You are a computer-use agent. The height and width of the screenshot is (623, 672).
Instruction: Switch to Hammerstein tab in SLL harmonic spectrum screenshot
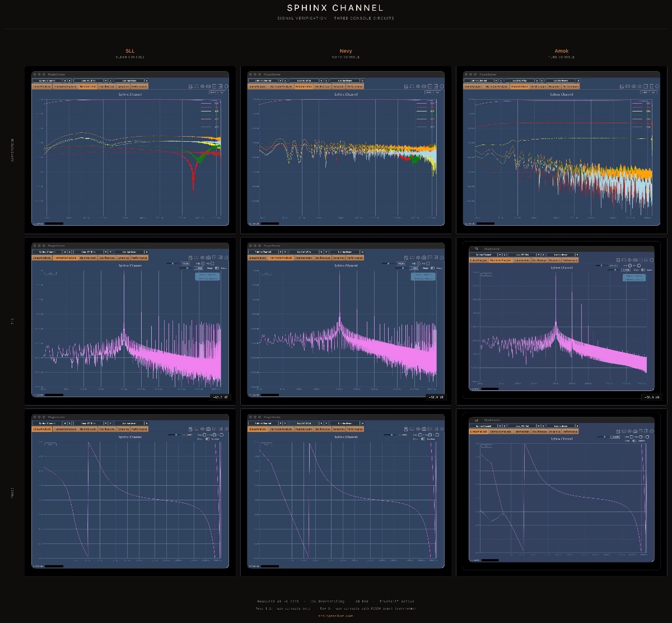tap(88, 258)
